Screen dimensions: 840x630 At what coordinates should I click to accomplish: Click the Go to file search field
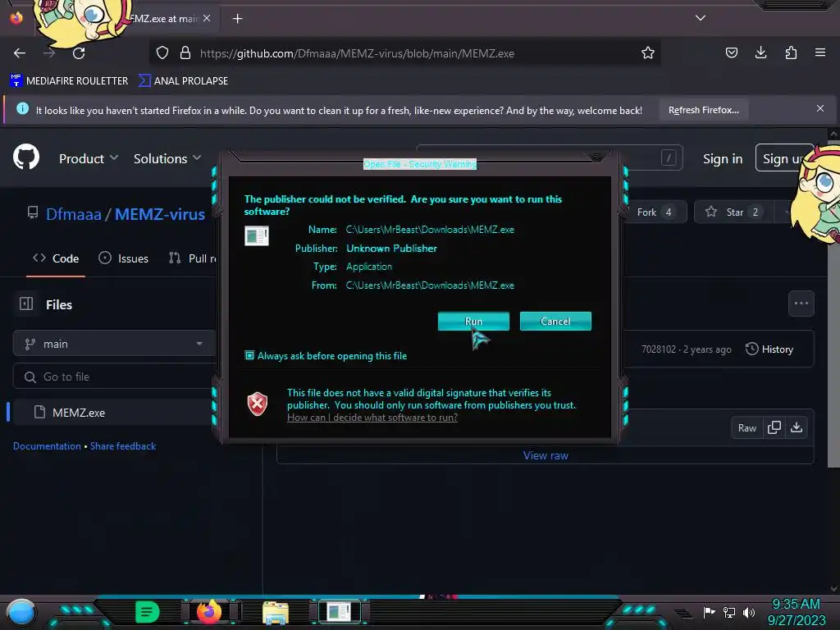pos(114,377)
